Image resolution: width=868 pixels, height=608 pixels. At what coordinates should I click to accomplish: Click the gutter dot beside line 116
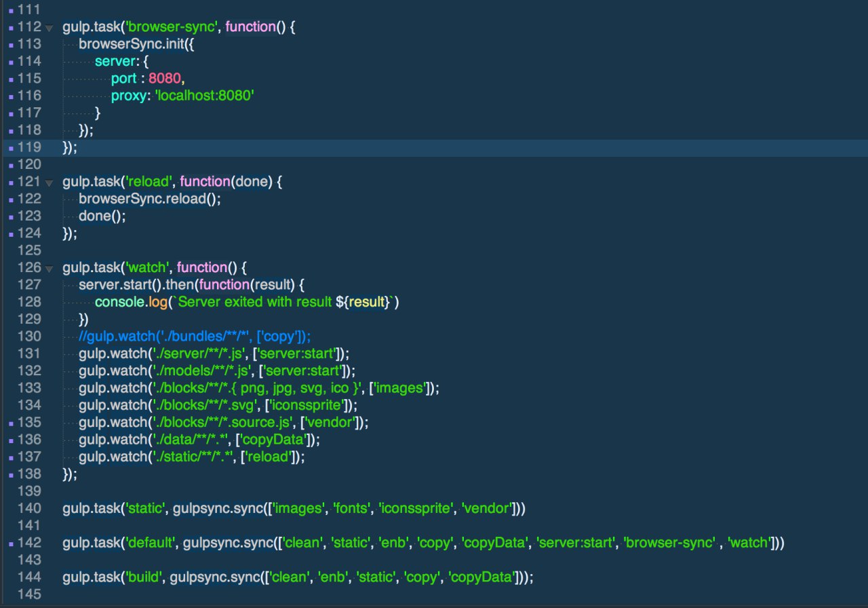[12, 96]
